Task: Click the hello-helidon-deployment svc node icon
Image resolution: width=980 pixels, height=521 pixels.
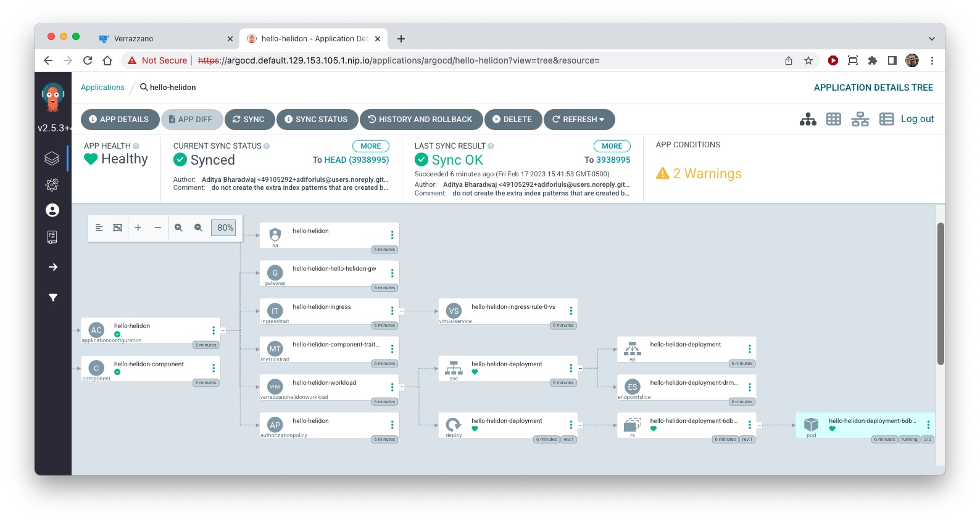Action: click(x=454, y=368)
